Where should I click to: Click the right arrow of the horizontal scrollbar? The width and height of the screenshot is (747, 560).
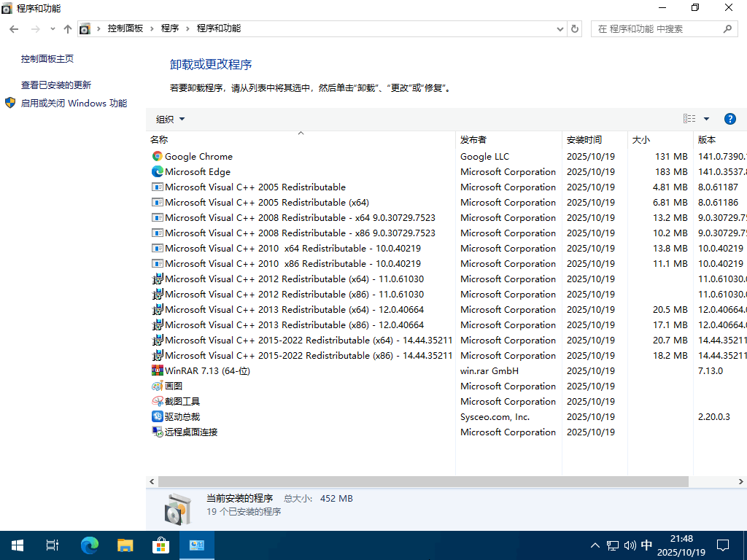tap(741, 481)
